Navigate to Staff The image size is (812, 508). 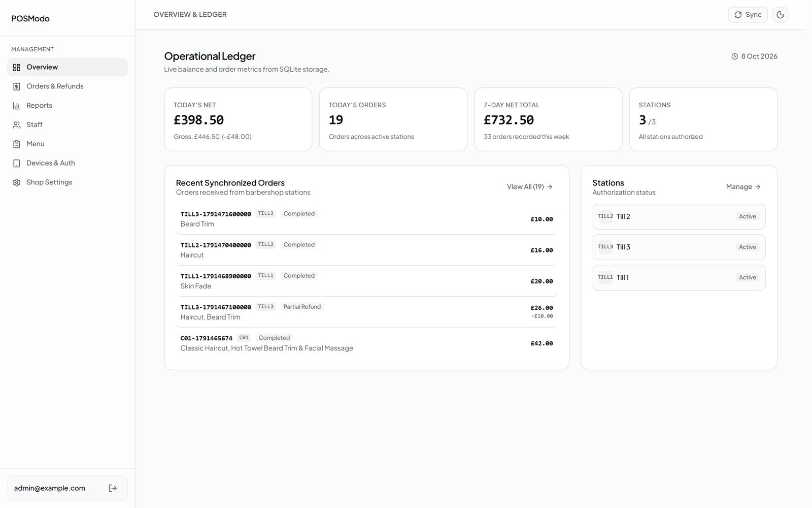(67, 125)
